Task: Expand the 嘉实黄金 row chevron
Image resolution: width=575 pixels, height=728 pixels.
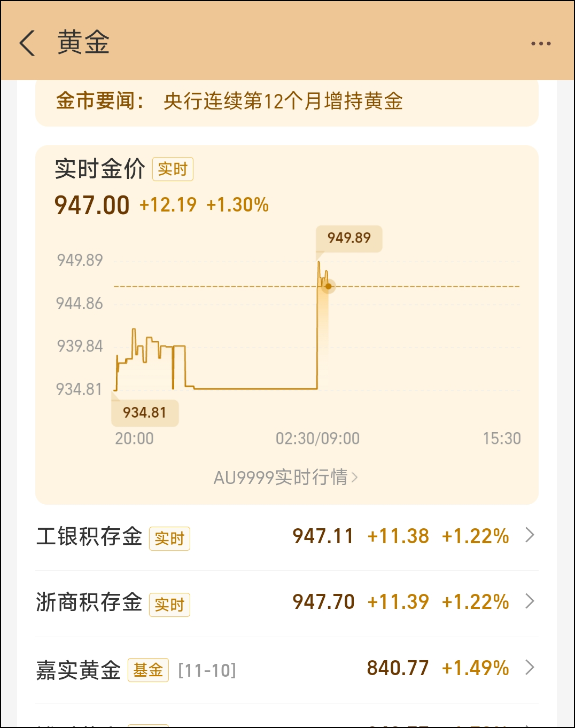Action: point(530,667)
